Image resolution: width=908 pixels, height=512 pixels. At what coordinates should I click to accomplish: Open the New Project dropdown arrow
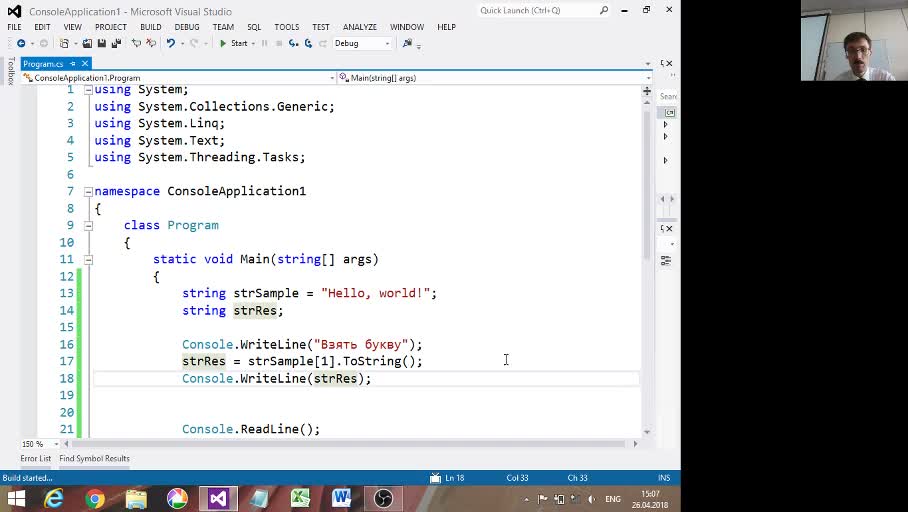tap(75, 43)
